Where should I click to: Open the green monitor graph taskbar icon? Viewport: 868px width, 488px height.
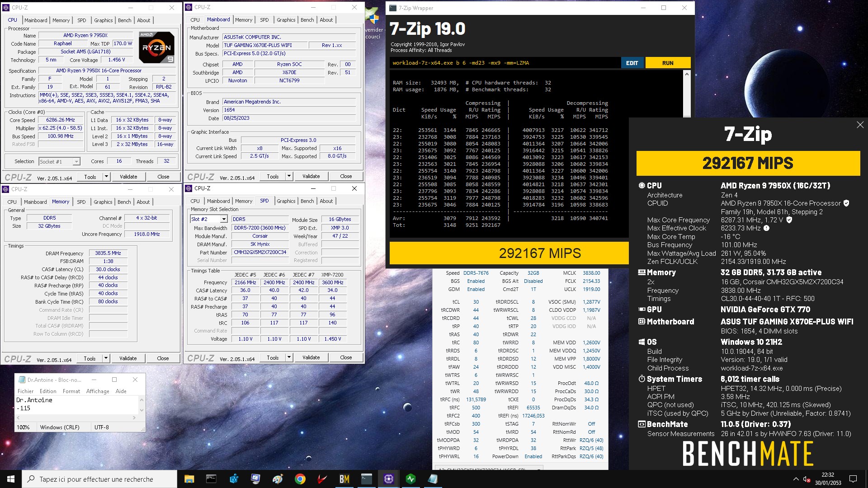[x=410, y=479]
